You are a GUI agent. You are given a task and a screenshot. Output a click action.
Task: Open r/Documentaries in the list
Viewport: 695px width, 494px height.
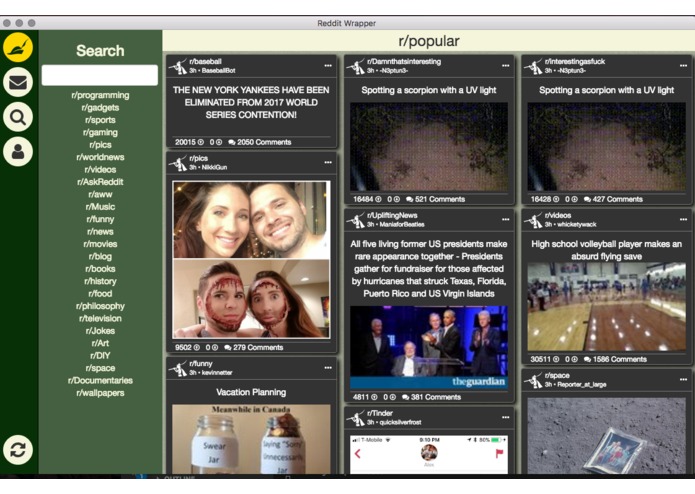(100, 381)
